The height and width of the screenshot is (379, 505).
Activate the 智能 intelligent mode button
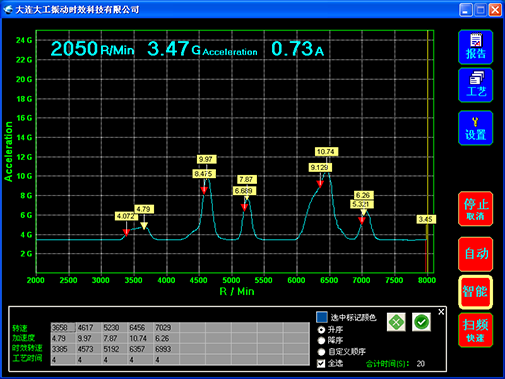pos(475,292)
